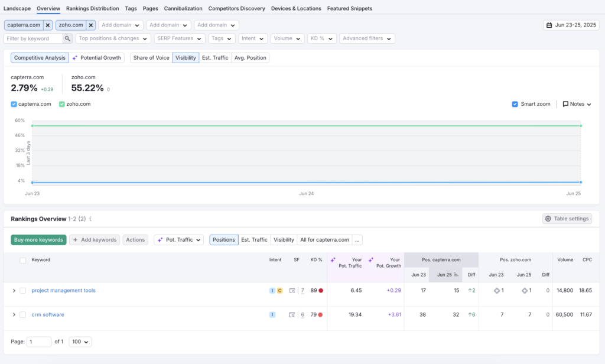Tick the select-all keywords header checkbox
This screenshot has height=364, width=605.
click(23, 261)
